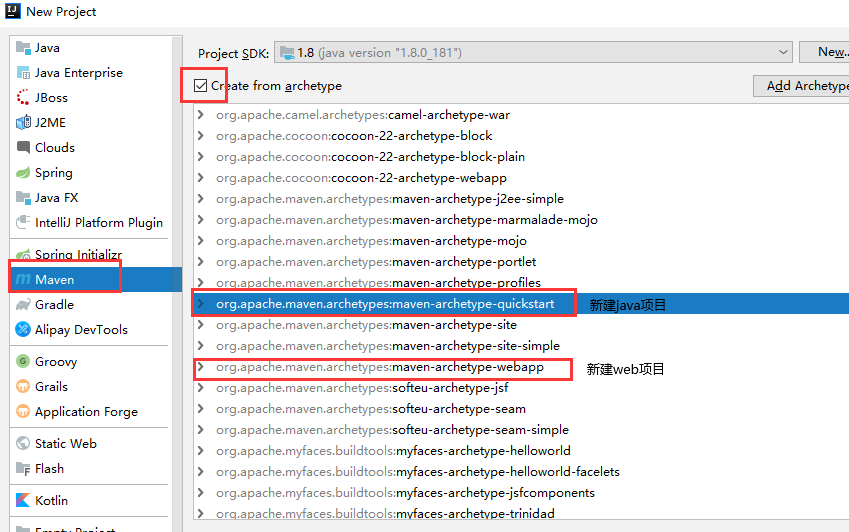Select the Spring leaf icon
849x532 pixels.
point(23,173)
